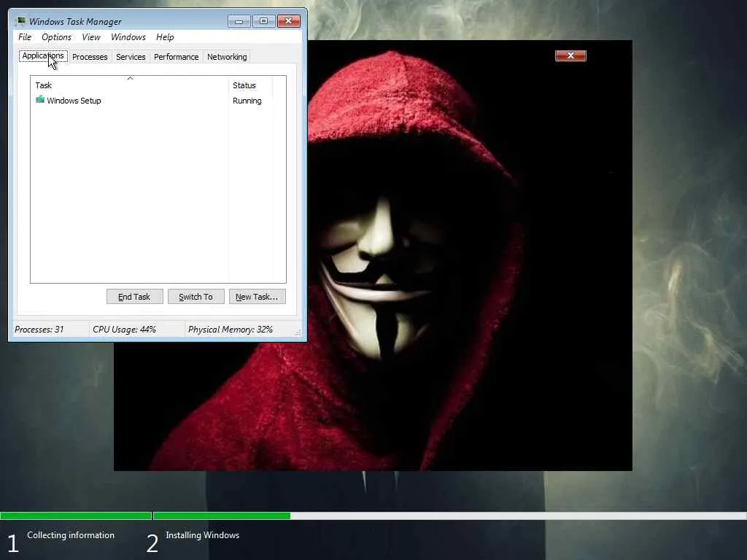Sort the list by the Status column header
The height and width of the screenshot is (560, 747).
tap(249, 85)
